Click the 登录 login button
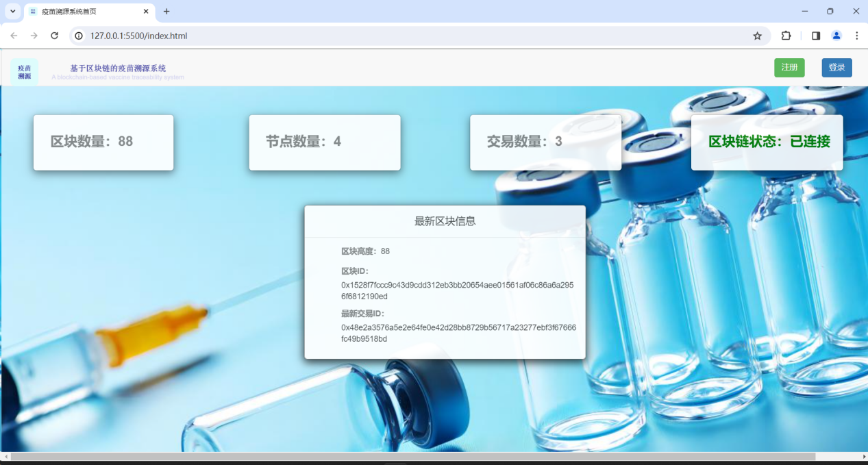Screen dimensions: 868x465 coord(836,68)
